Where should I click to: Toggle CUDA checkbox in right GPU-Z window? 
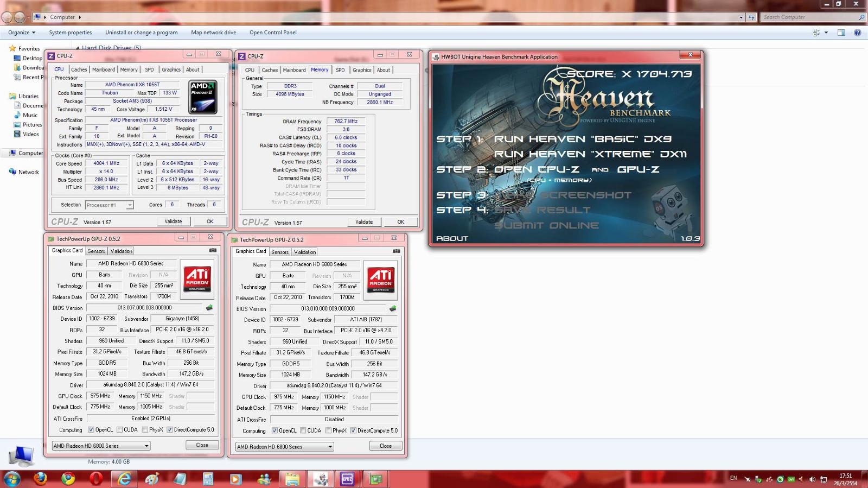pyautogui.click(x=303, y=431)
